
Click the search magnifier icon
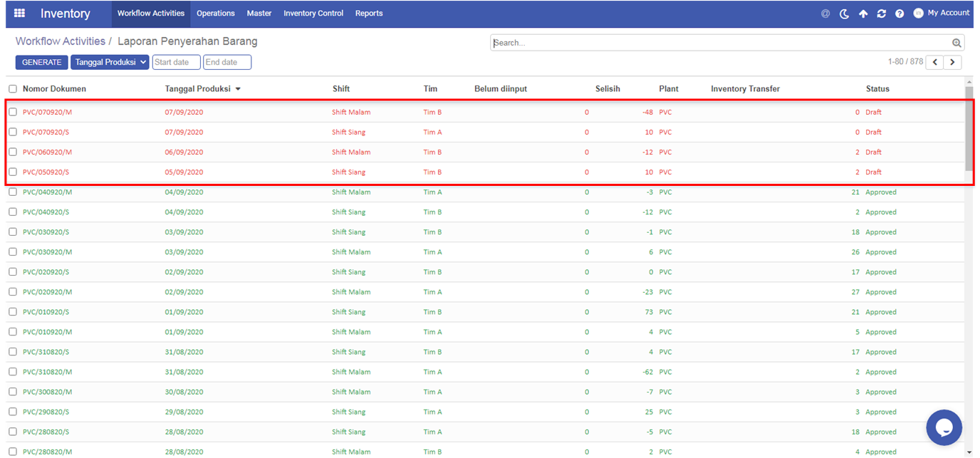956,43
